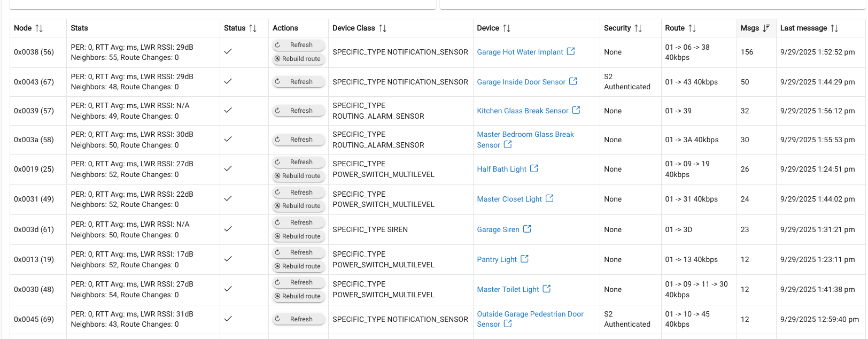This screenshot has height=339, width=868.
Task: Open external link icon beside Garage Inside Door Sensor
Action: 573,81
